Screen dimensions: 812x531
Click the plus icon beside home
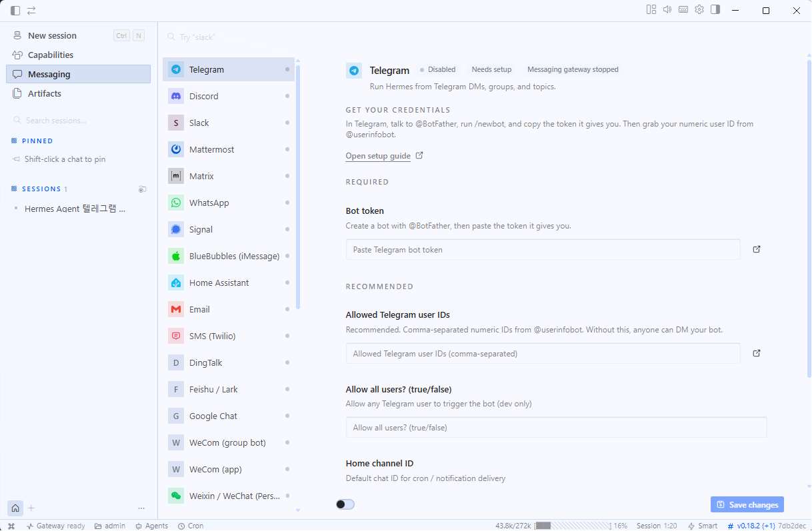click(31, 508)
